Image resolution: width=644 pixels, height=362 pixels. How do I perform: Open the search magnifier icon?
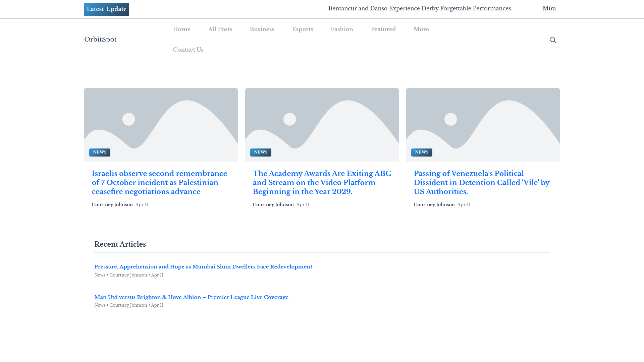click(553, 40)
